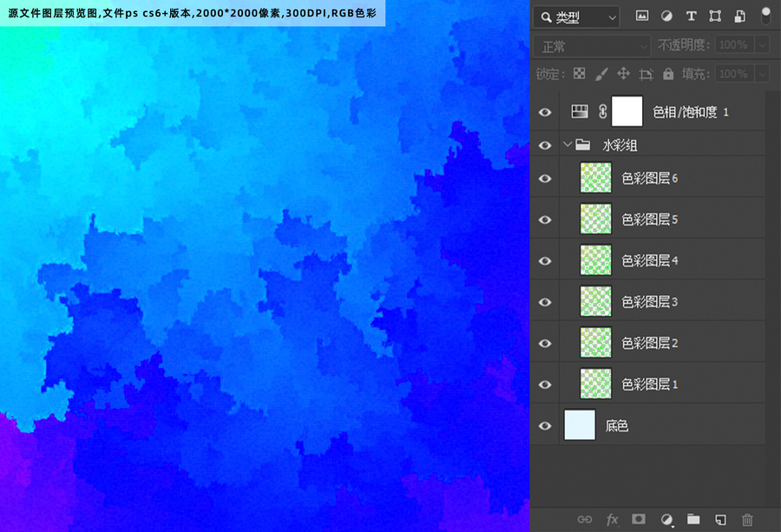This screenshot has height=532, width=781.
Task: Select the layer name 色彩图层 2
Action: coord(649,343)
